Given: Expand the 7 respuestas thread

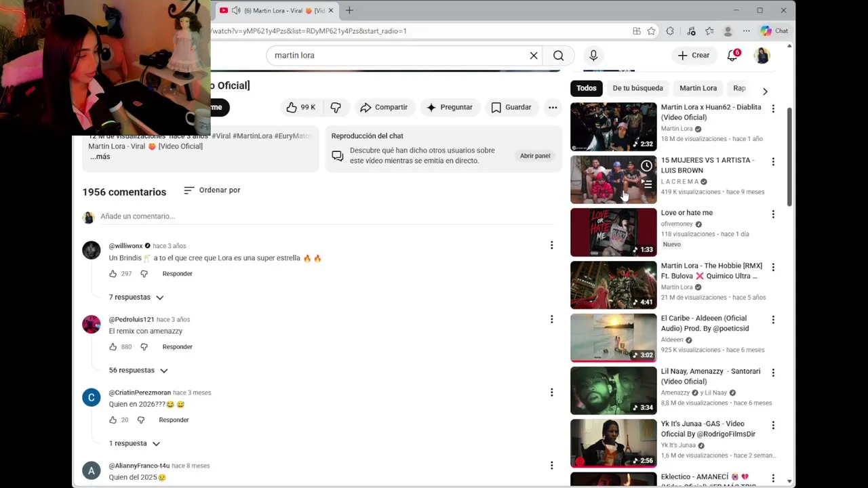Looking at the screenshot, I should (136, 298).
